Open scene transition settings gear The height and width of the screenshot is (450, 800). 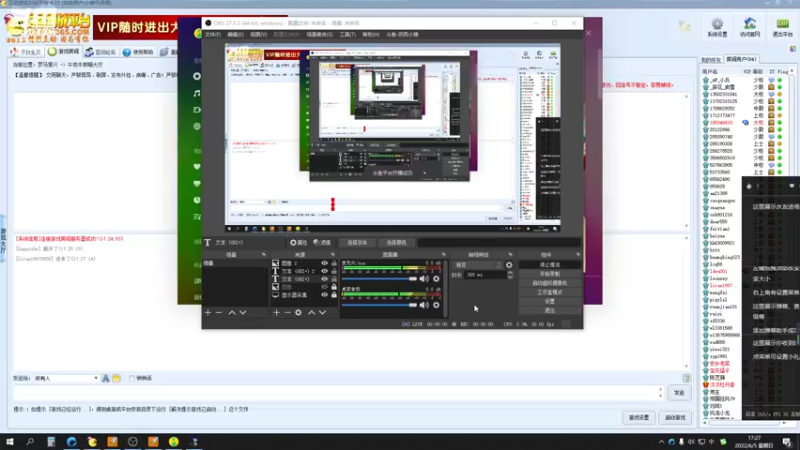point(509,265)
